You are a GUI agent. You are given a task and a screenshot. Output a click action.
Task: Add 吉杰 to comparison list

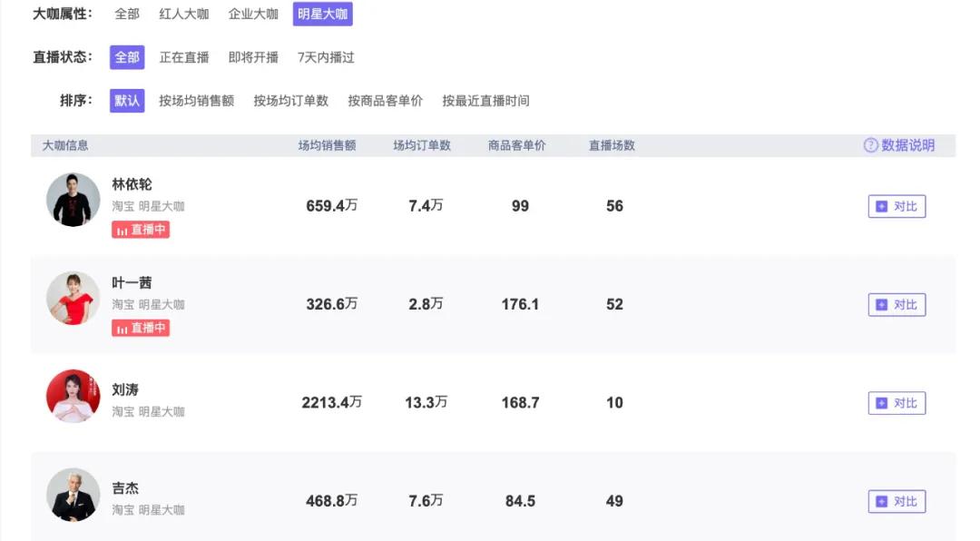[x=897, y=501]
